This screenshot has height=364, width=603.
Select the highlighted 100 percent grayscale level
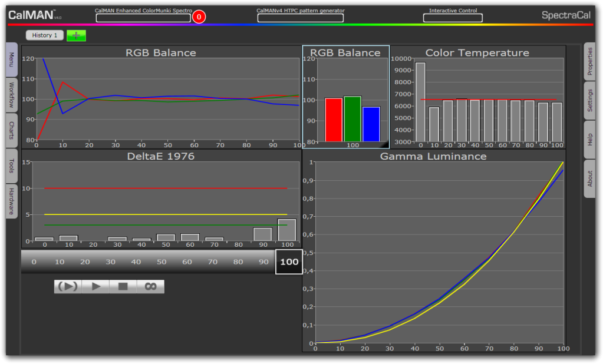click(x=289, y=262)
